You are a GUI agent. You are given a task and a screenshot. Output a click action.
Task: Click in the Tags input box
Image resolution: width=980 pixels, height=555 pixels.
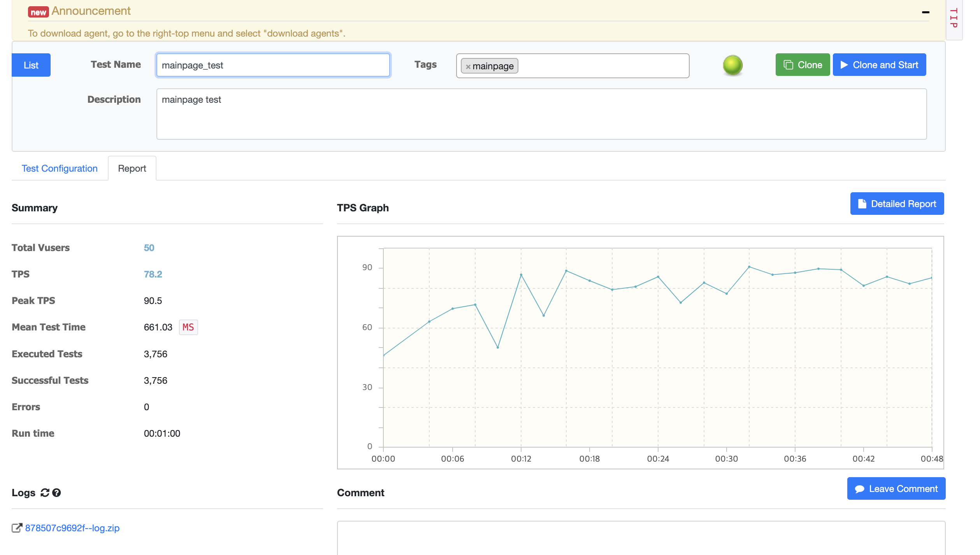pyautogui.click(x=603, y=66)
